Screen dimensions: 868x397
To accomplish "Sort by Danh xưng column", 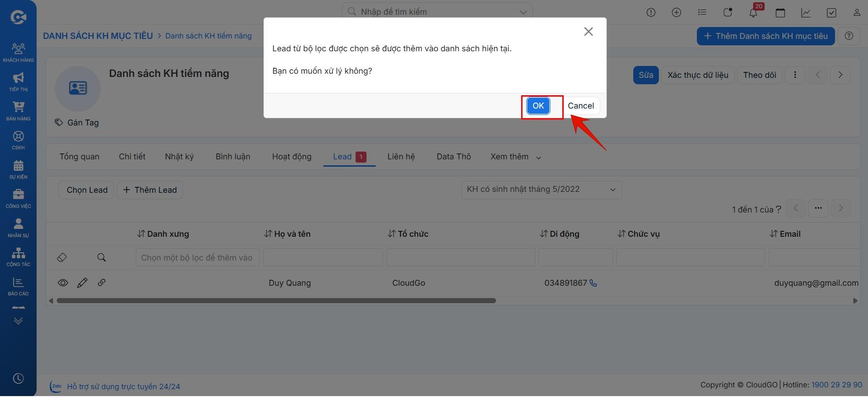I will pyautogui.click(x=163, y=234).
